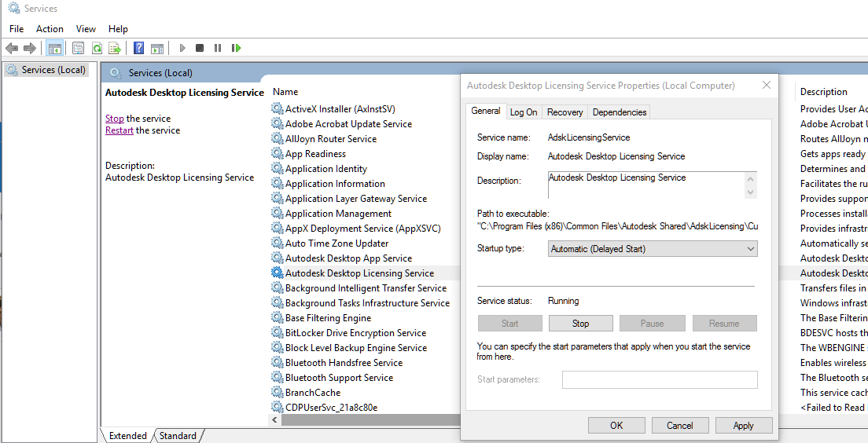Click horizontal scrollbar left arrow in services list
Image resolution: width=868 pixels, height=443 pixels.
coord(275,420)
